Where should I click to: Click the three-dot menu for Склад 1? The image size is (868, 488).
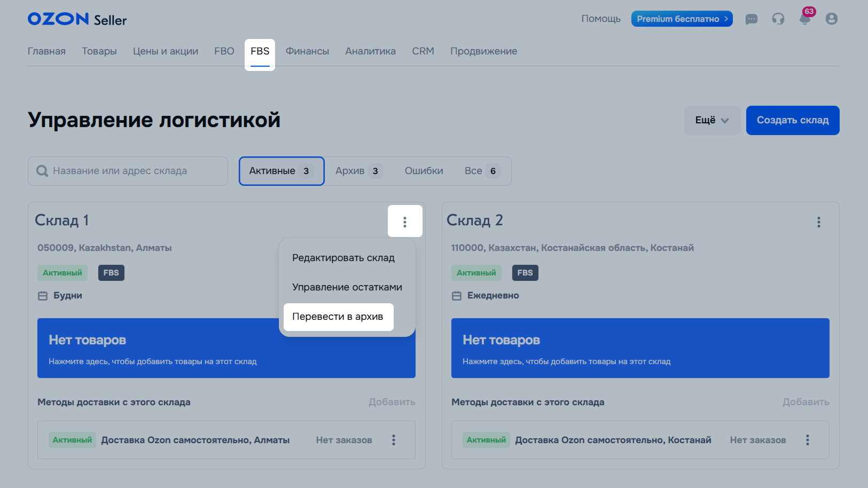pos(405,222)
